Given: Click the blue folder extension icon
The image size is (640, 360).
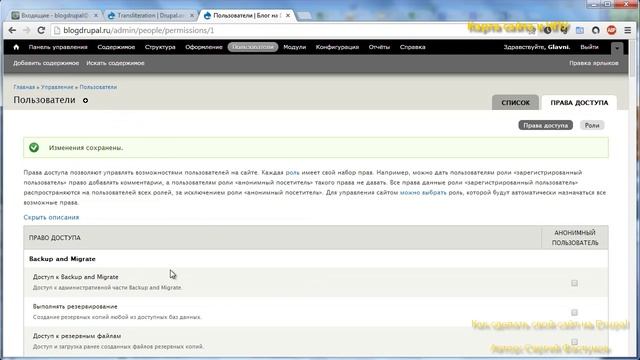Looking at the screenshot, I should pyautogui.click(x=580, y=30).
